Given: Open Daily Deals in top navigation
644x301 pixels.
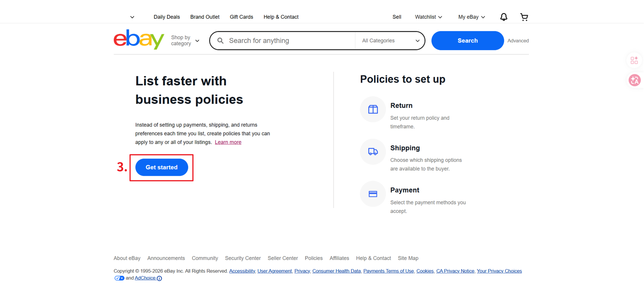Looking at the screenshot, I should coord(167,17).
